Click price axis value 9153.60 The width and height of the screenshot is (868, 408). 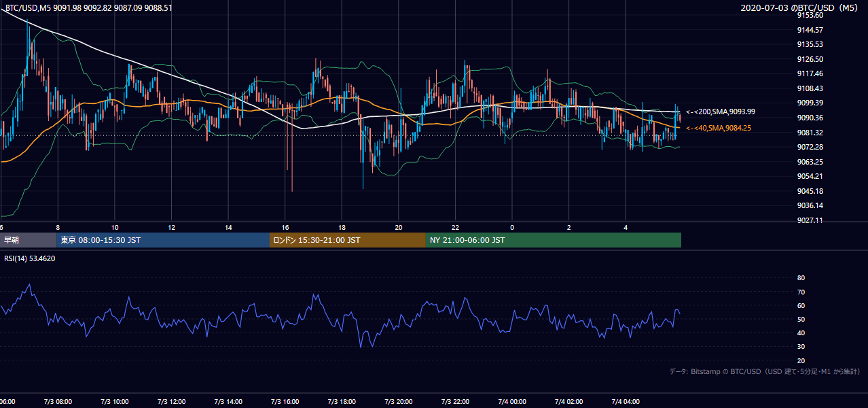pos(810,15)
